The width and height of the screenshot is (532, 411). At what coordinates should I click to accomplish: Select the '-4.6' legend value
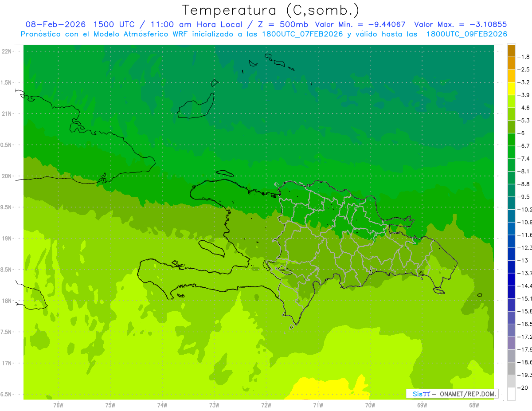click(524, 108)
